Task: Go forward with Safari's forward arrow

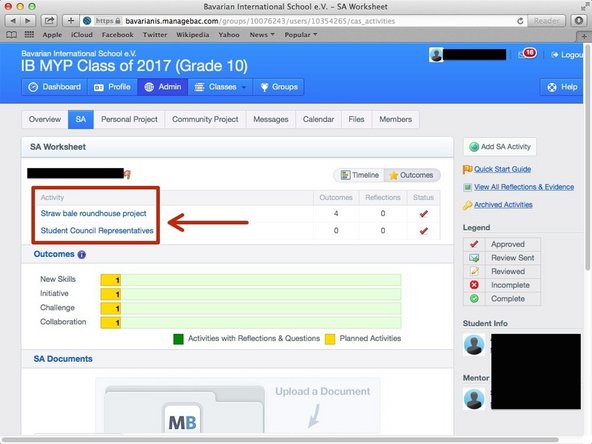Action: tap(28, 21)
